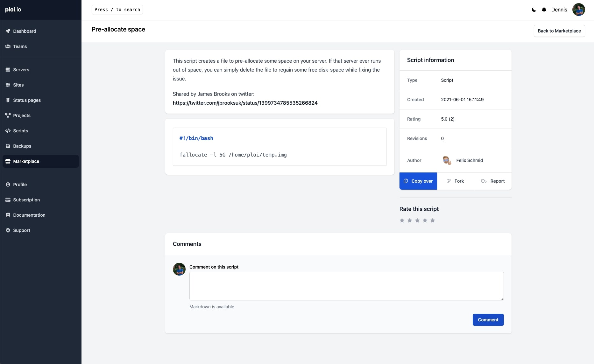Open the Documentation section

click(x=29, y=215)
